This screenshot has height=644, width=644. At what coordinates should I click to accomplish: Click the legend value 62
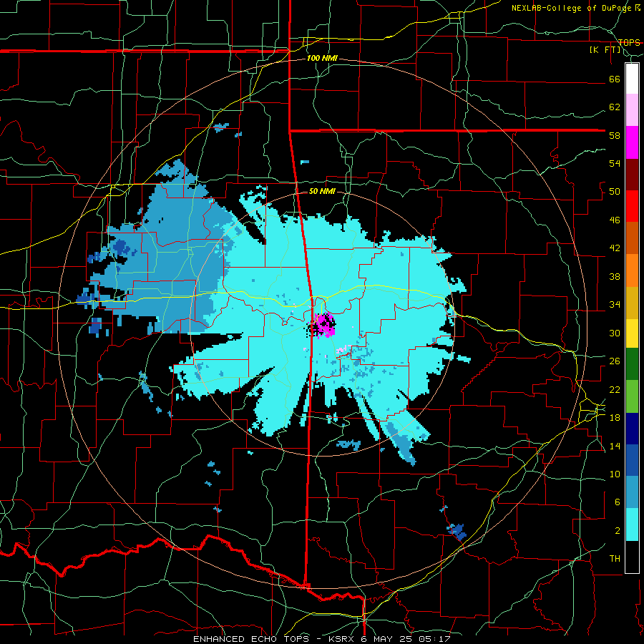[615, 107]
